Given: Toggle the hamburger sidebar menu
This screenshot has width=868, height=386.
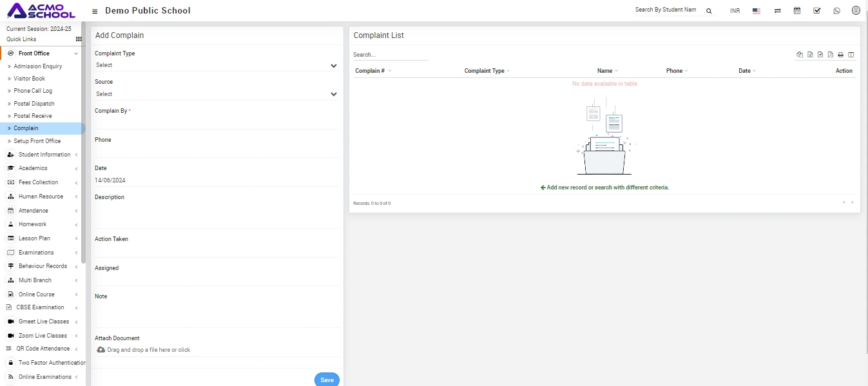Looking at the screenshot, I should (x=95, y=11).
